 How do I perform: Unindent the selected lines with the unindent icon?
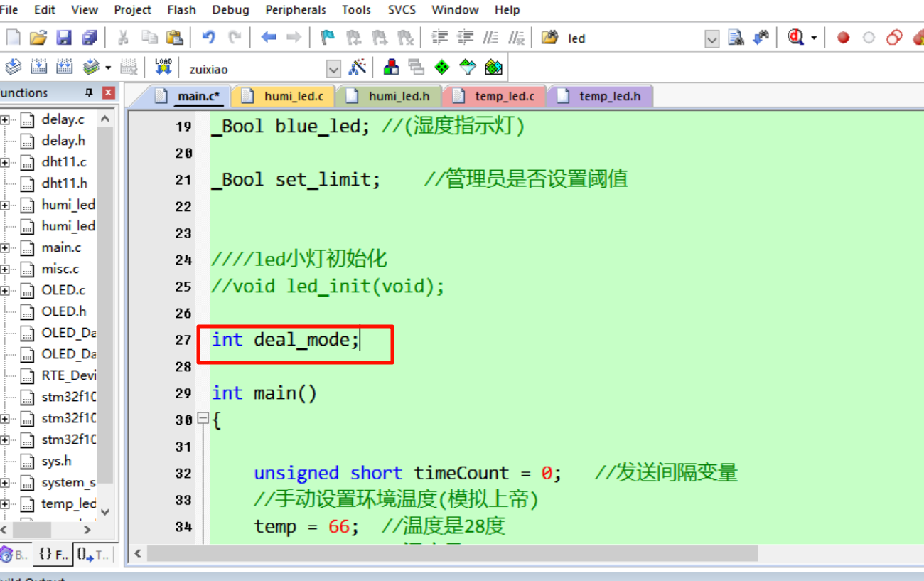pos(465,38)
